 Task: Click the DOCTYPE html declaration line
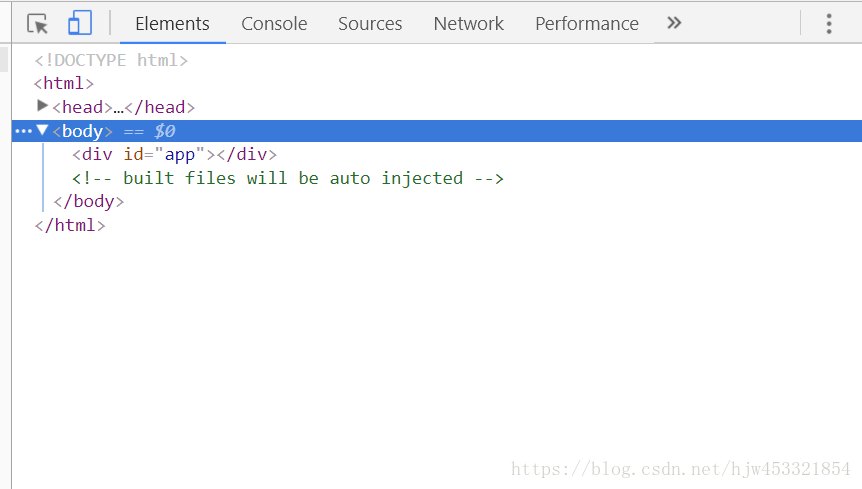click(111, 60)
